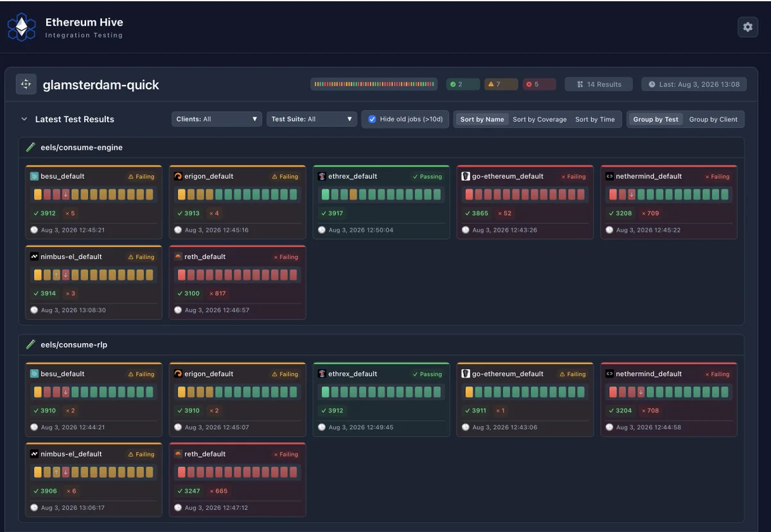Screen dimensions: 771x532
Task: Click 3917 passed count on ethrex card
Action: (332, 213)
